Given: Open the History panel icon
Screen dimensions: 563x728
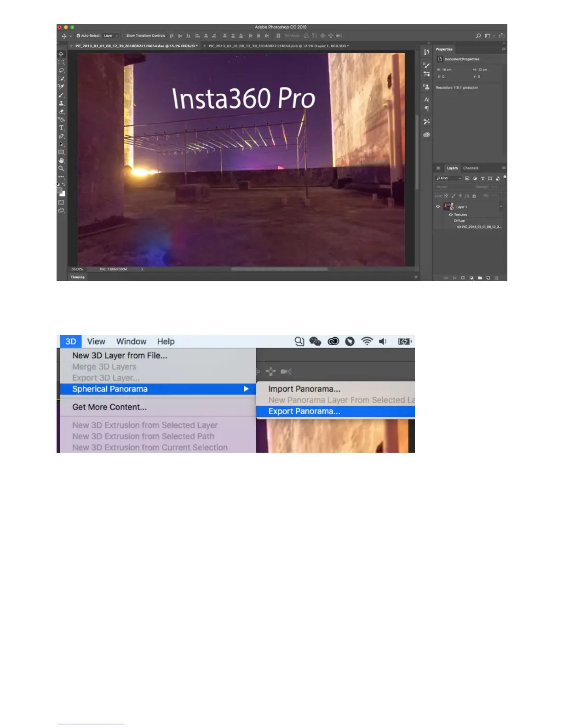Looking at the screenshot, I should [x=426, y=52].
